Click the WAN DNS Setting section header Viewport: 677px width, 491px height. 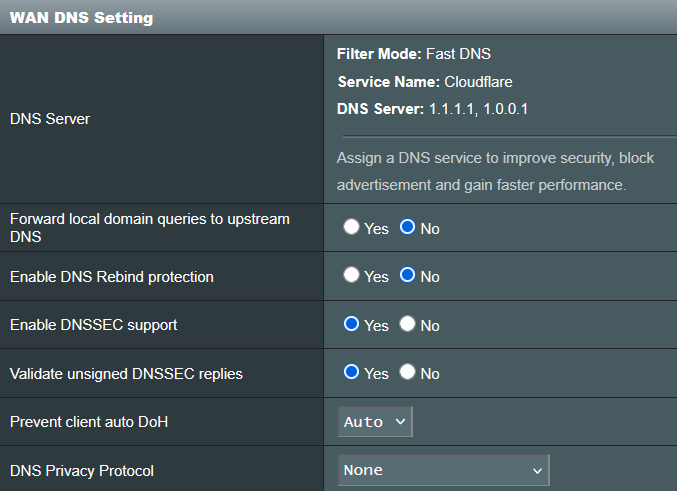point(82,18)
